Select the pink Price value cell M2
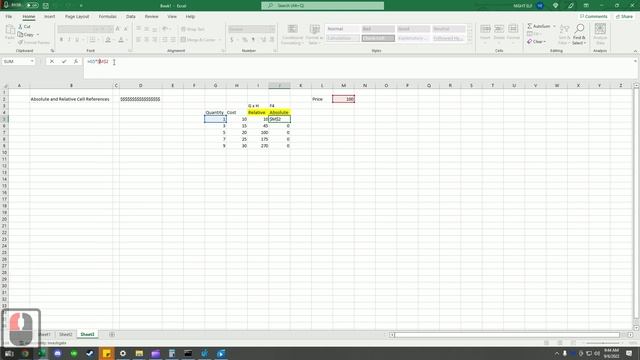This screenshot has height=360, width=640. point(343,99)
